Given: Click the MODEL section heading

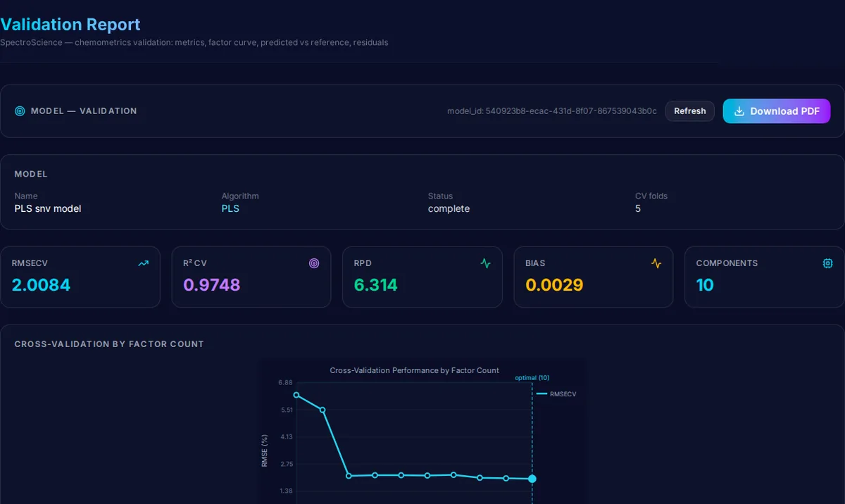Looking at the screenshot, I should (x=31, y=174).
